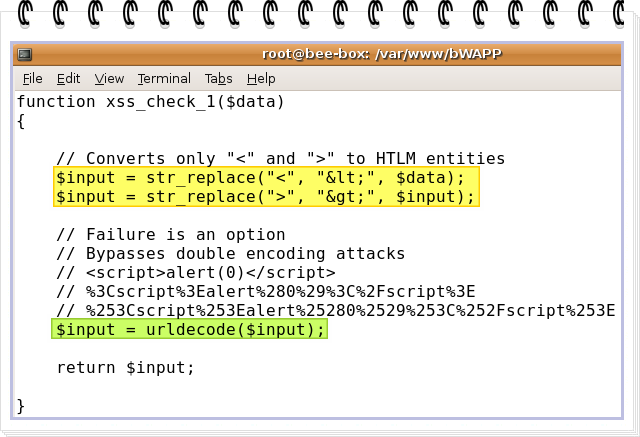Click the str_replace line containing "&lt;"

pyautogui.click(x=260, y=178)
